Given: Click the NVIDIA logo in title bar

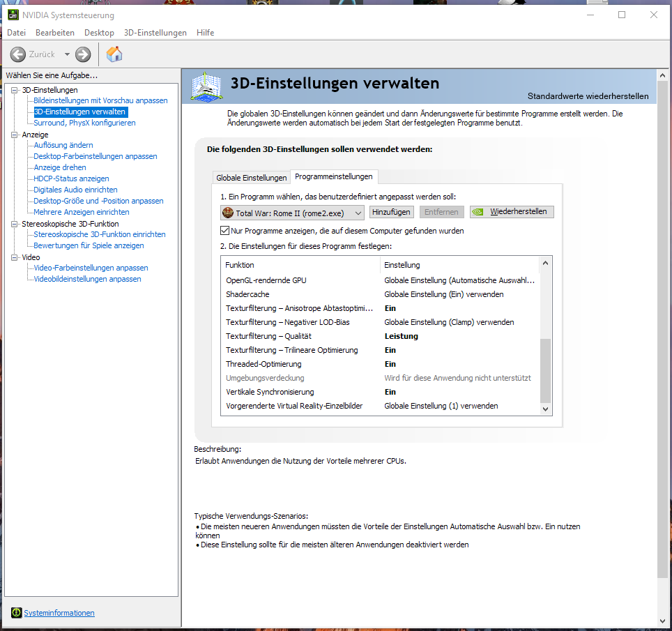Looking at the screenshot, I should (13, 15).
